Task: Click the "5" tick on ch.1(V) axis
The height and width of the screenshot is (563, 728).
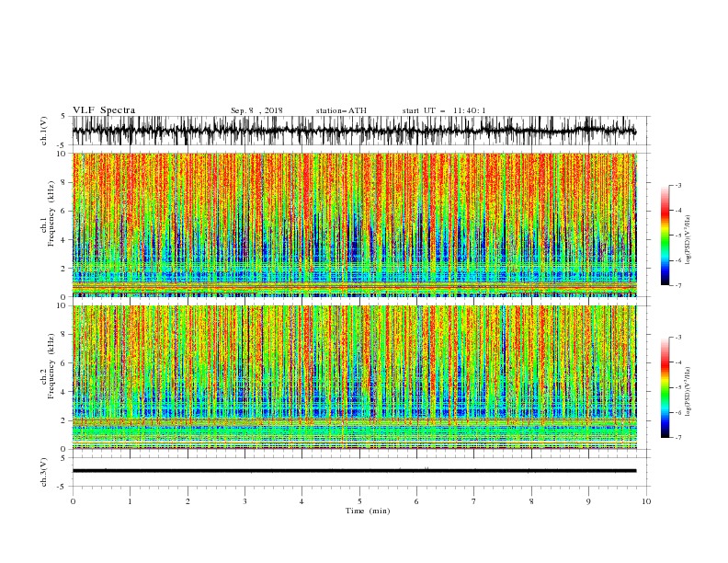Action: (63, 116)
